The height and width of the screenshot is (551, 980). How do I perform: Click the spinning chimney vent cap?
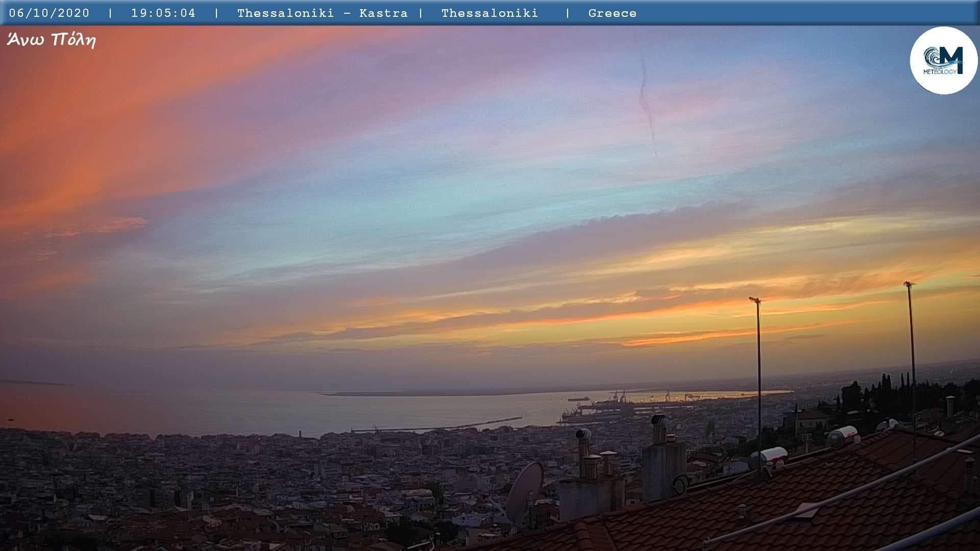coord(582,435)
